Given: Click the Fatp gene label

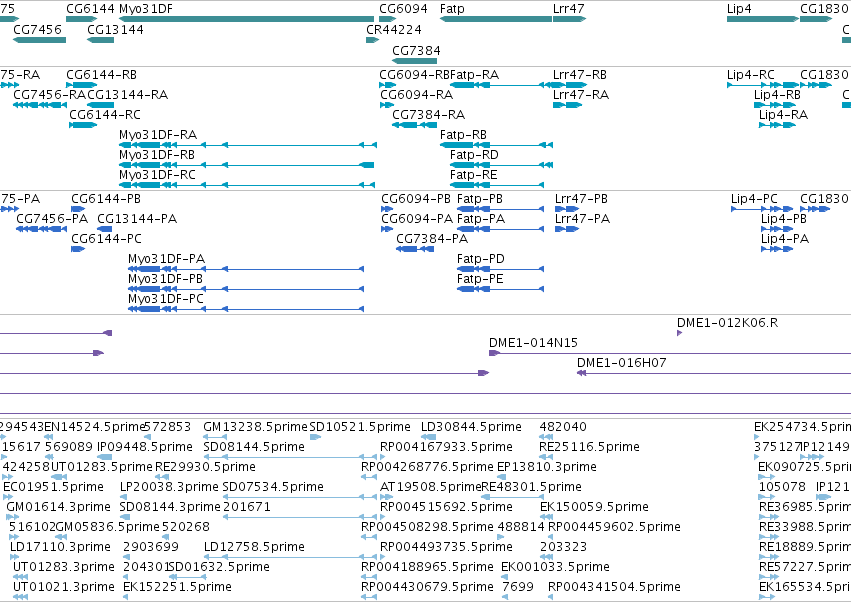Looking at the screenshot, I should (x=452, y=9).
